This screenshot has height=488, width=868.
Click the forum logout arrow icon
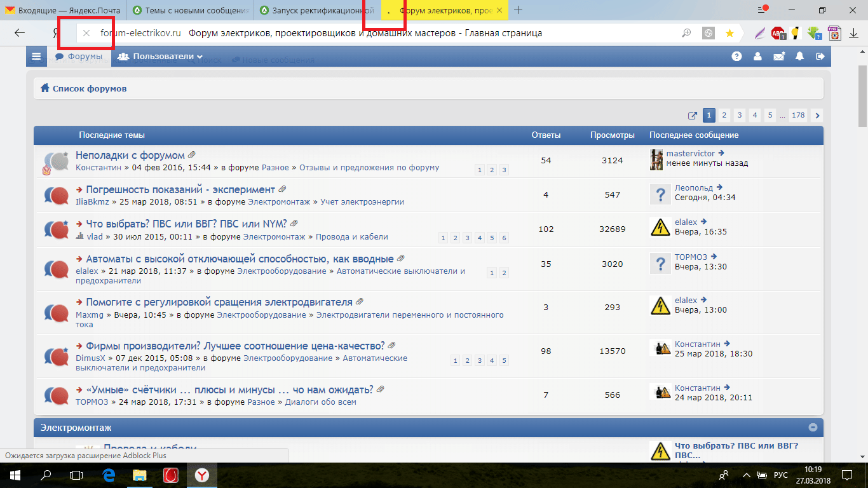820,57
